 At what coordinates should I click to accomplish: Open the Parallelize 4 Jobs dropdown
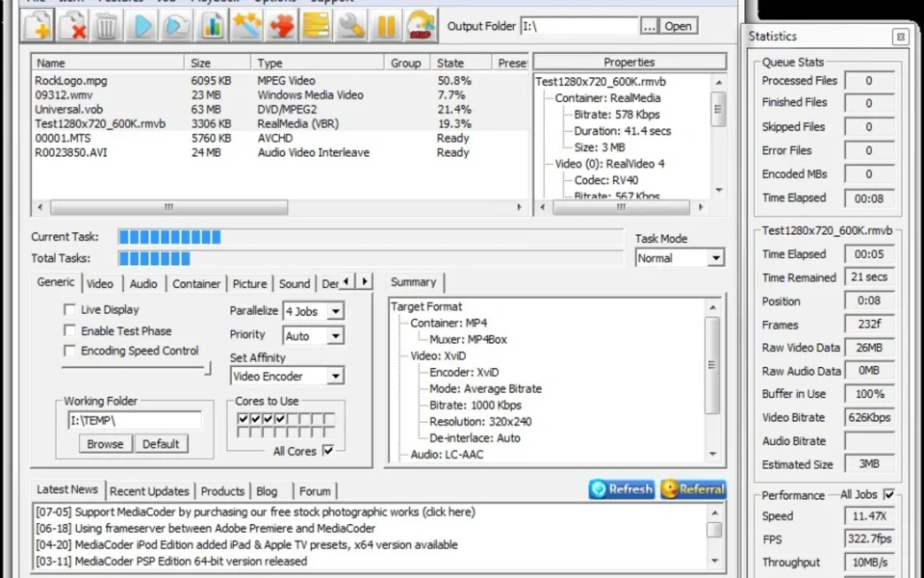335,311
